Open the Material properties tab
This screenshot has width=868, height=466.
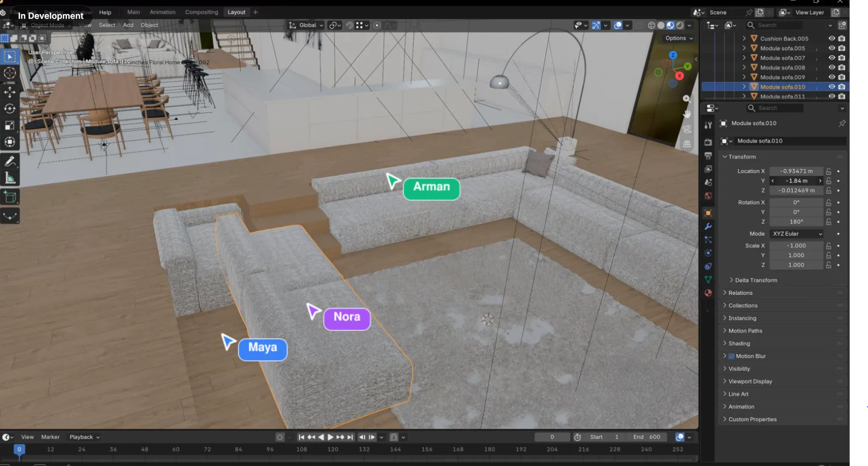(x=708, y=293)
